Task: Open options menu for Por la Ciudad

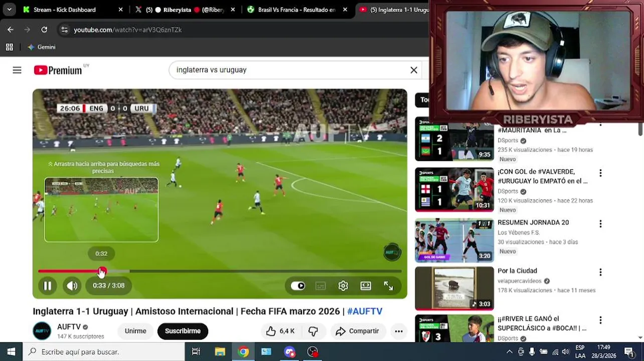Action: (600, 272)
